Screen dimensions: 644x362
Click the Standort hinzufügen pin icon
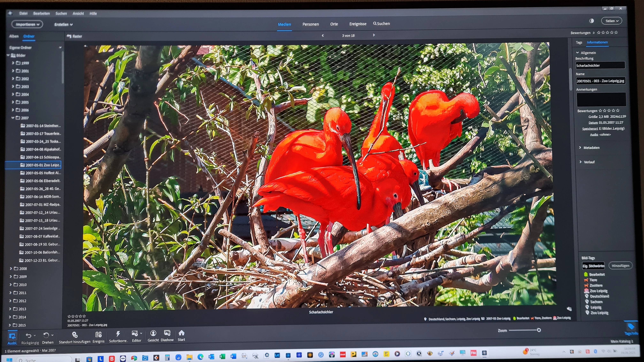tap(74, 335)
